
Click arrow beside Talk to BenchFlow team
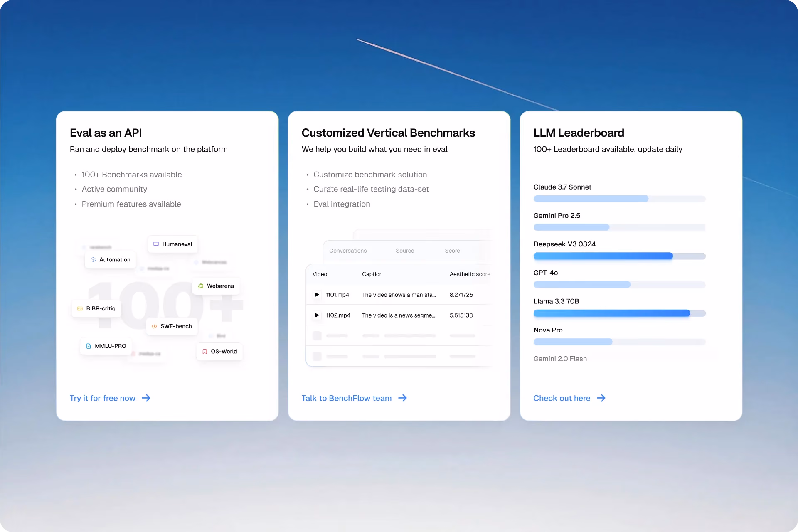click(x=402, y=398)
